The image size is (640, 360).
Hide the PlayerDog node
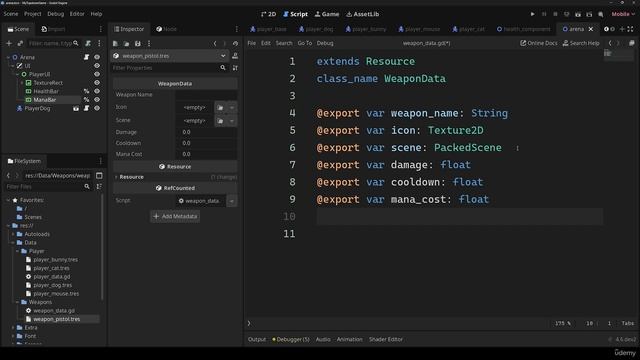coord(97,108)
